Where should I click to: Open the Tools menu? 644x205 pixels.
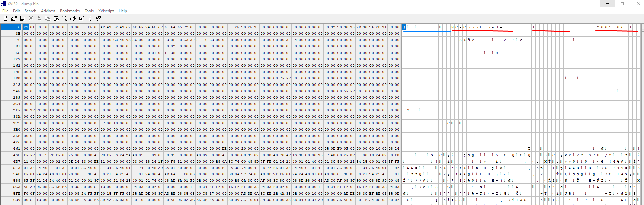click(x=89, y=11)
